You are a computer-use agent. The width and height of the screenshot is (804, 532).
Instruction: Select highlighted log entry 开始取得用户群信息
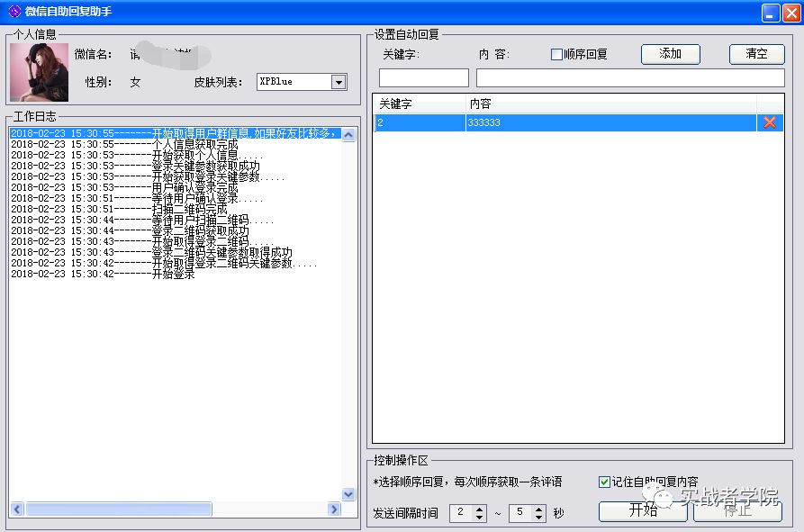tap(176, 133)
